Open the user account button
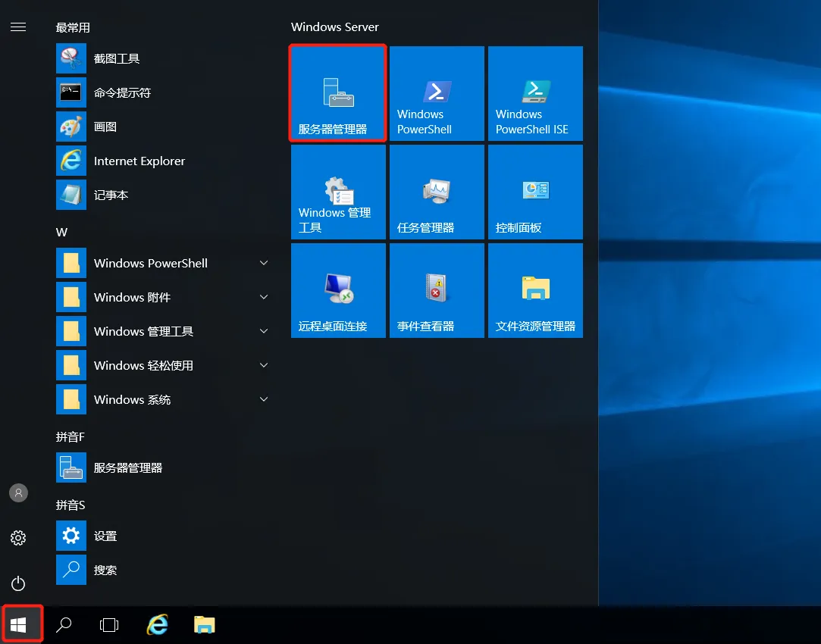The width and height of the screenshot is (821, 644). [18, 492]
